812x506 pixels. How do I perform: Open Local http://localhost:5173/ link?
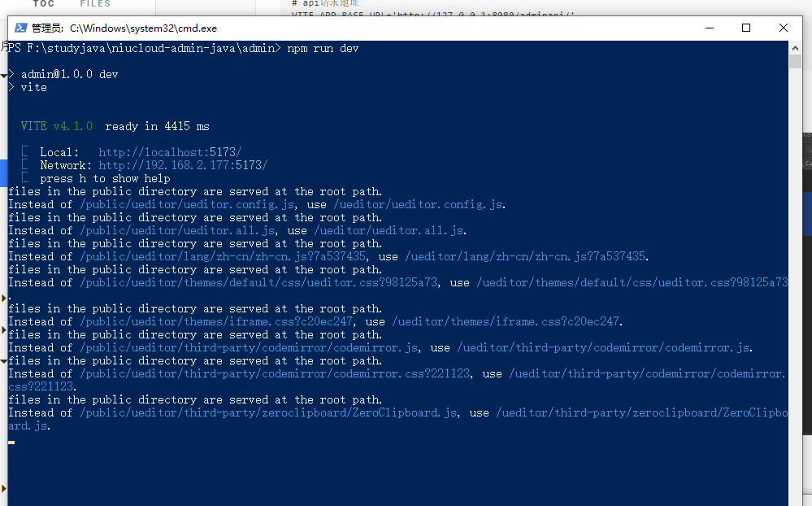click(170, 152)
